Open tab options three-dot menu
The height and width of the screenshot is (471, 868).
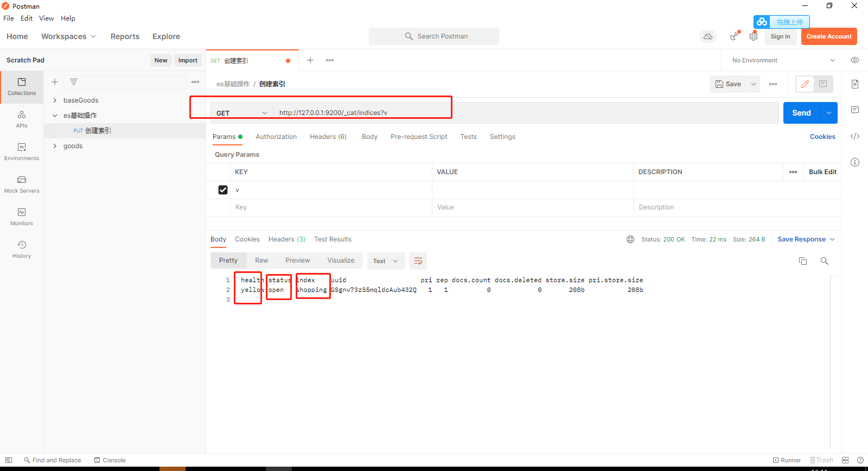(x=330, y=60)
